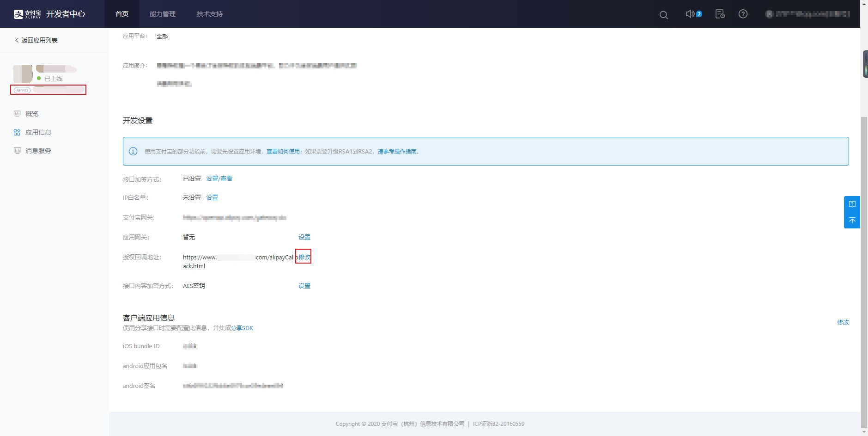Click 设置 for IP whitelist
Viewport: 868px width, 436px height.
point(212,197)
